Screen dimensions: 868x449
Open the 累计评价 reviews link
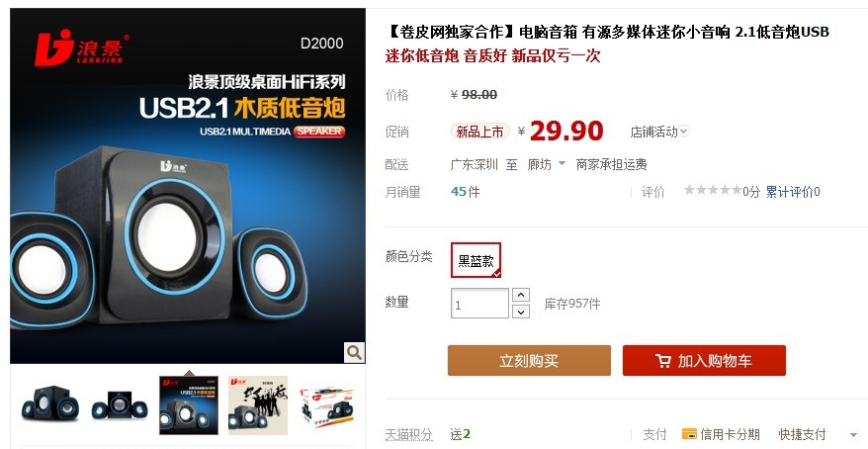point(793,192)
